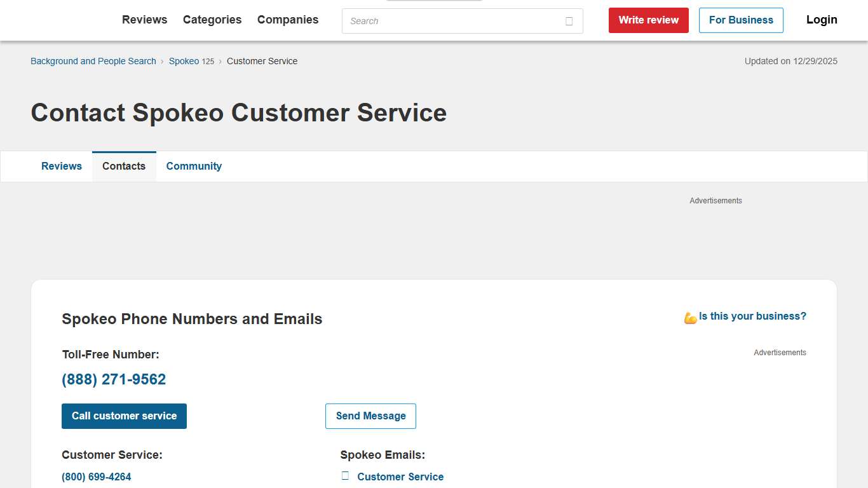Call toll-free number (888) 271-9562
868x488 pixels.
click(x=113, y=379)
